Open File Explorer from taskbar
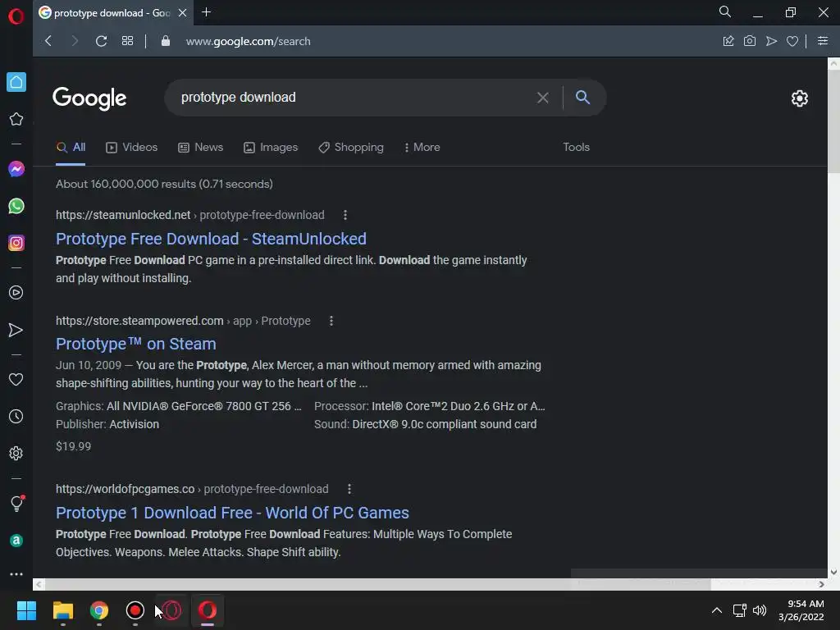 click(62, 610)
